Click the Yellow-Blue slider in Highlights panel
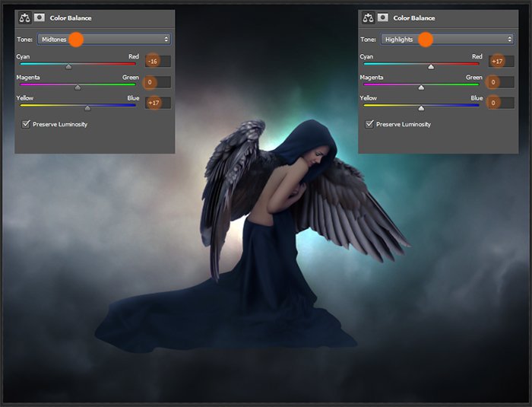Viewport: 532px width, 407px height. click(x=421, y=106)
